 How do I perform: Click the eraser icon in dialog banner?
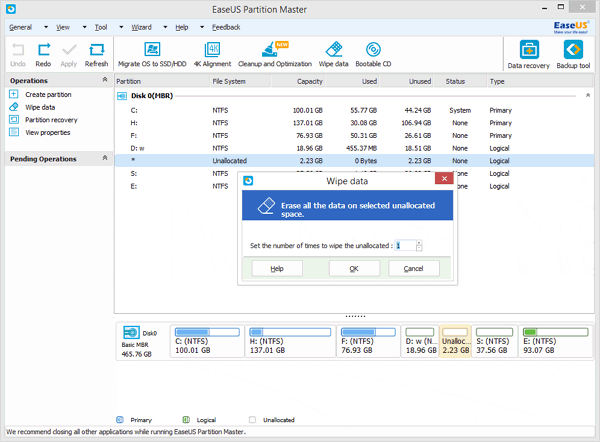coord(266,206)
